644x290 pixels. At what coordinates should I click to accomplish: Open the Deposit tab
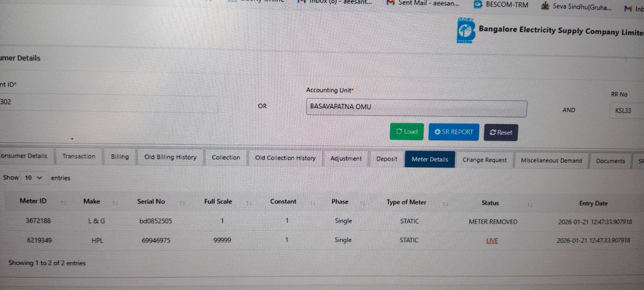click(x=387, y=159)
